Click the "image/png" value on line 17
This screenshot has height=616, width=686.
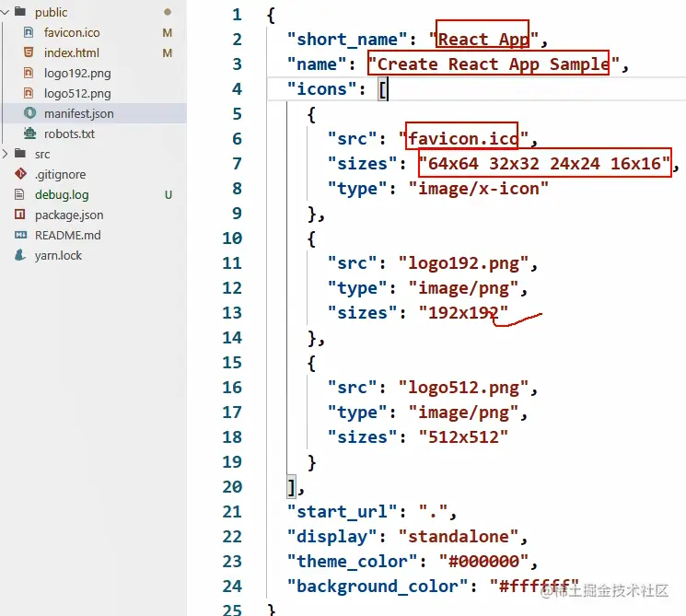(463, 413)
